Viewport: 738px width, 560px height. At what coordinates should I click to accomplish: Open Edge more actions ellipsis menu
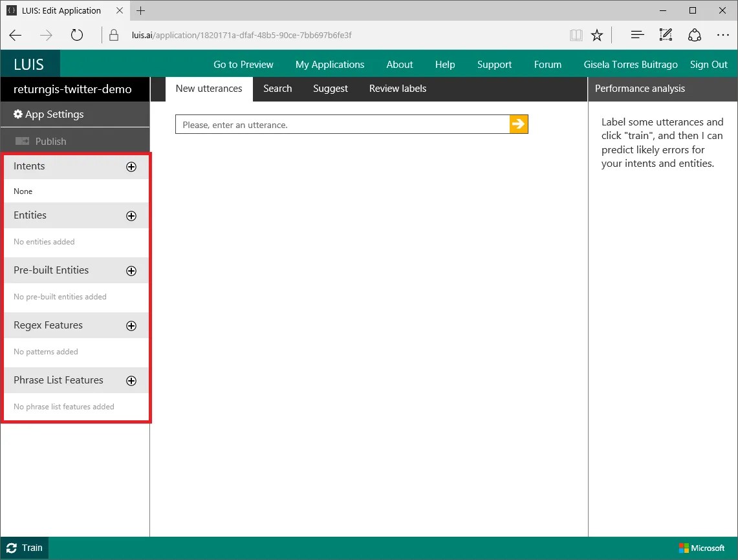723,35
